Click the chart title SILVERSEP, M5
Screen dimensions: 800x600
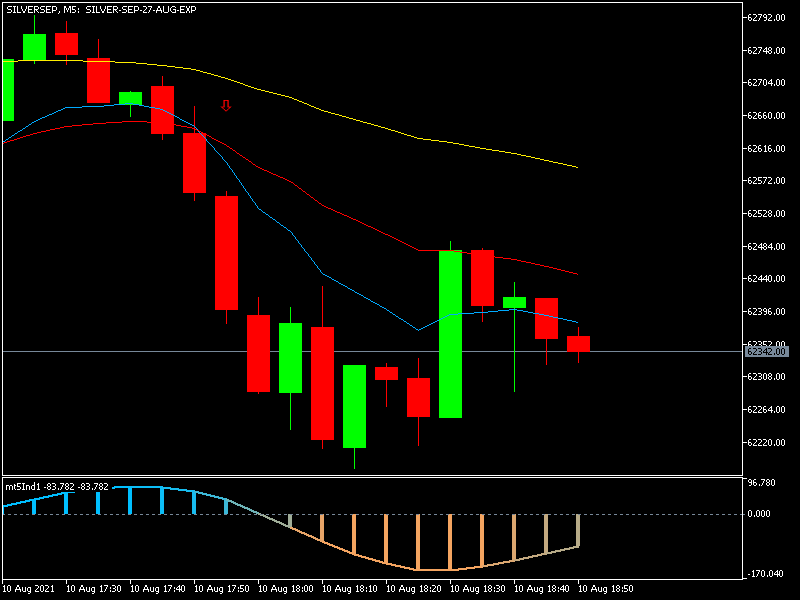tap(42, 10)
